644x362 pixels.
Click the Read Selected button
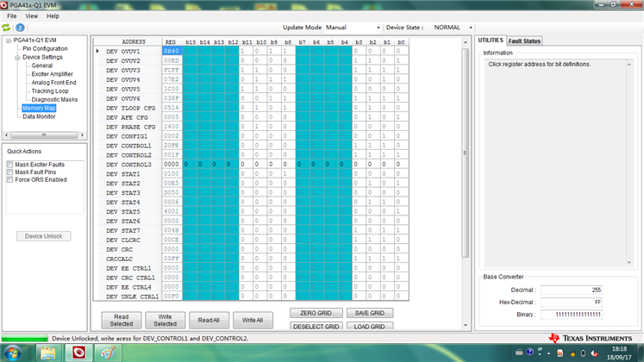pos(122,320)
